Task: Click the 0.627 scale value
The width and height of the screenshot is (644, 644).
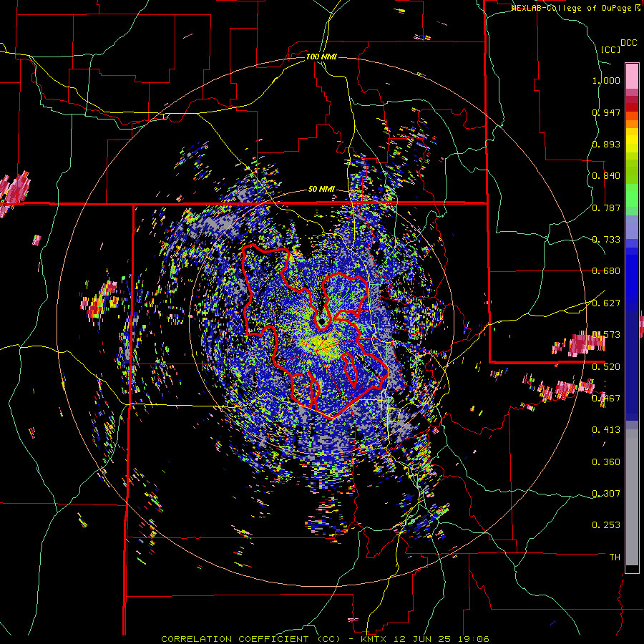Action: coord(606,303)
